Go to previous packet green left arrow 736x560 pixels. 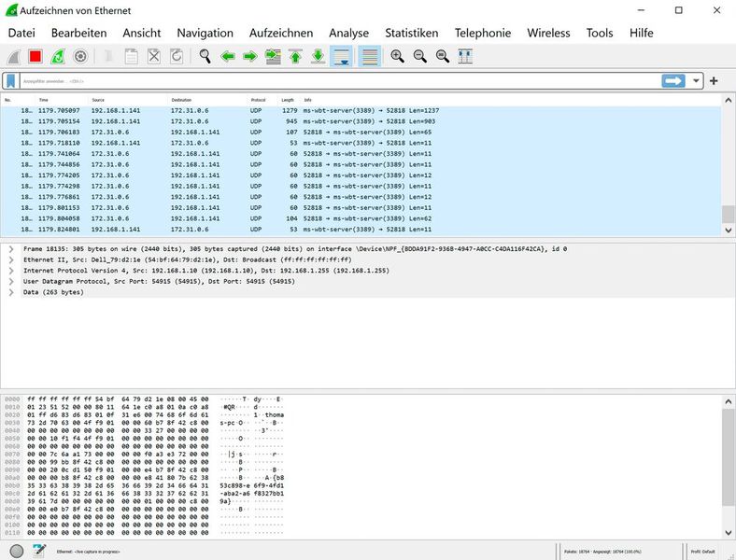[228, 56]
